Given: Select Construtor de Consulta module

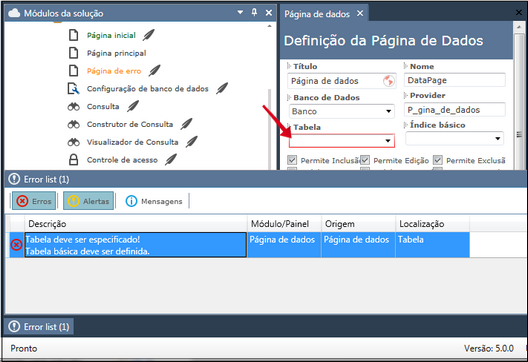Looking at the screenshot, I should coord(130,124).
